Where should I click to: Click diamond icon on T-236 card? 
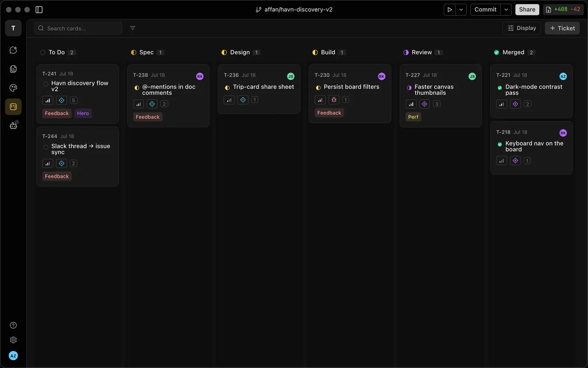pos(243,100)
